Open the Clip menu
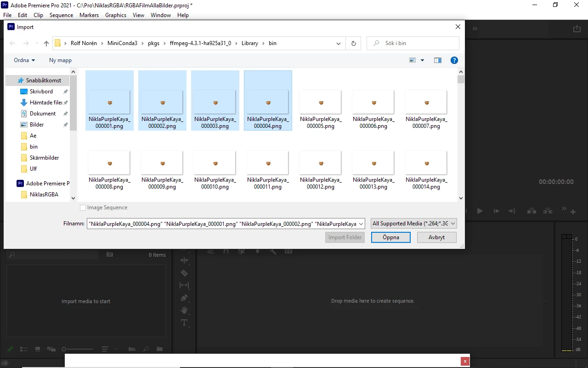Viewport: 588px width, 368px height. point(39,15)
